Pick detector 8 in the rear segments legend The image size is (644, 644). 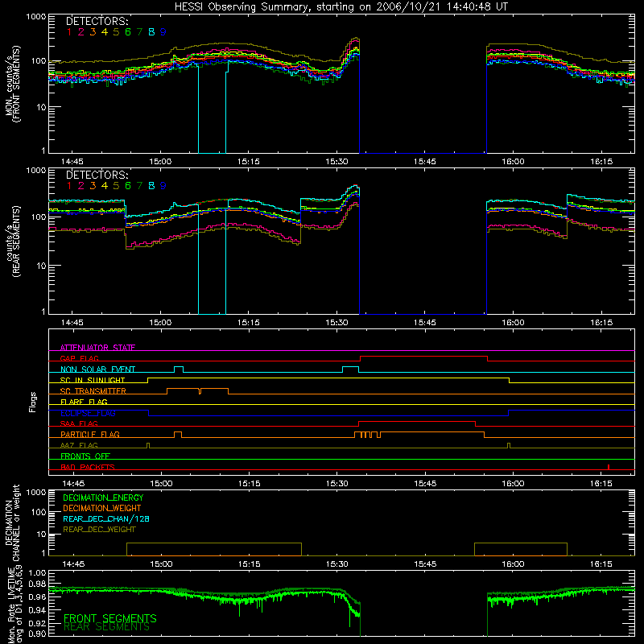tap(151, 186)
